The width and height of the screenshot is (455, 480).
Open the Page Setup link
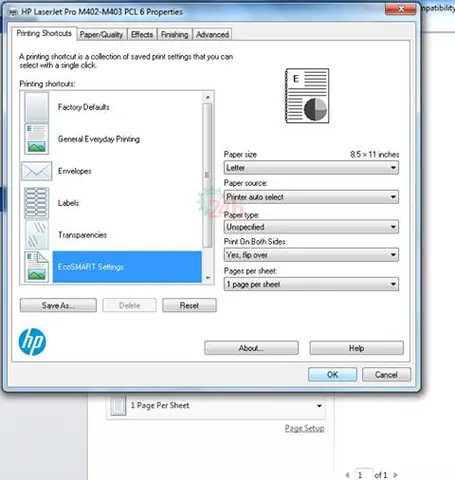tap(304, 428)
